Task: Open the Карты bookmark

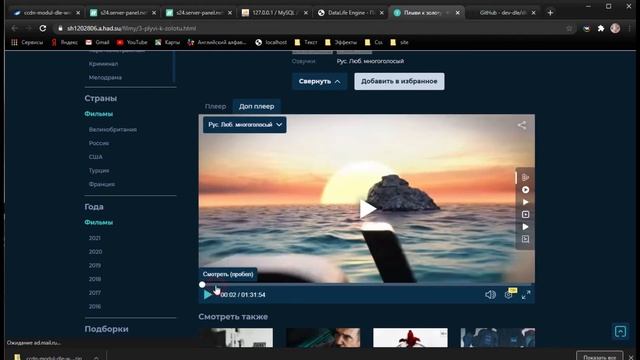Action: click(167, 42)
